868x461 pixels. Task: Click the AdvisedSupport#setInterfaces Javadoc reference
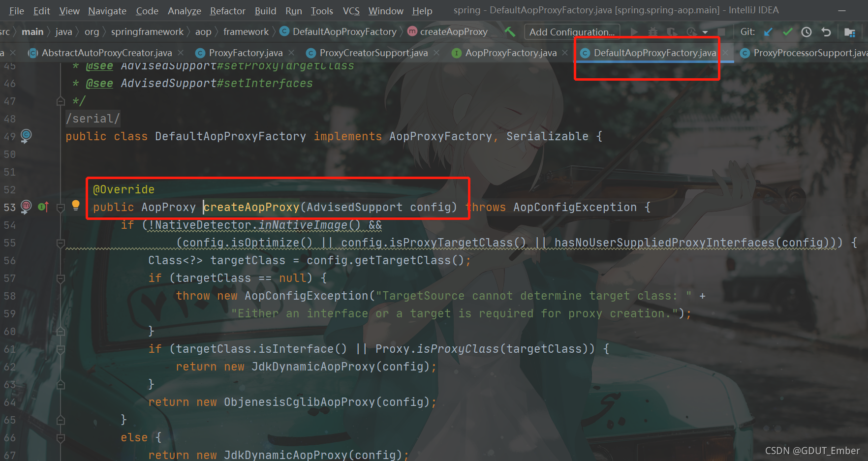[x=217, y=83]
